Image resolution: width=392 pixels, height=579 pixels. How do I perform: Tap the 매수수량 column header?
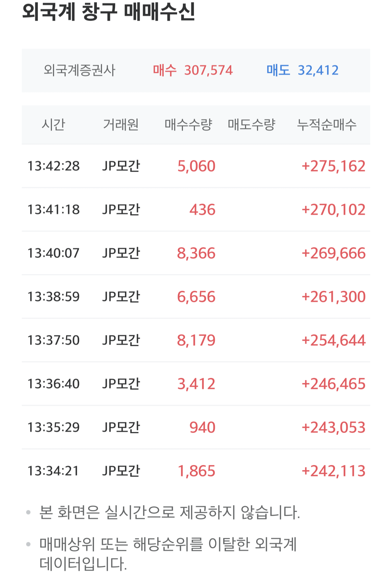188,125
